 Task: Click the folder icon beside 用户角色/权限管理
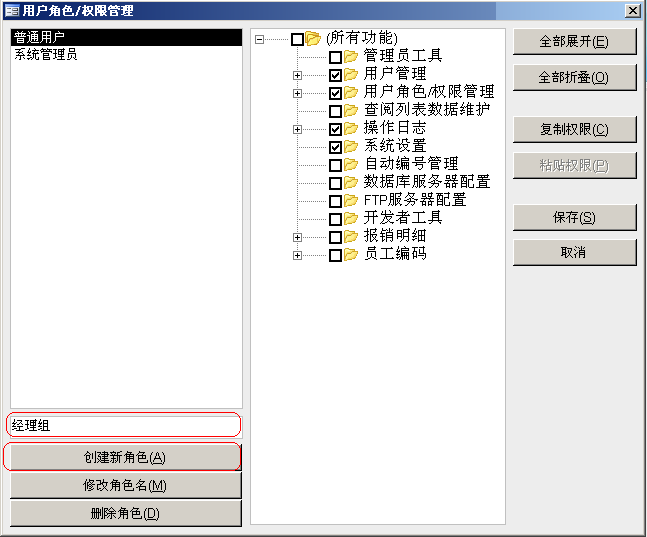[351, 92]
